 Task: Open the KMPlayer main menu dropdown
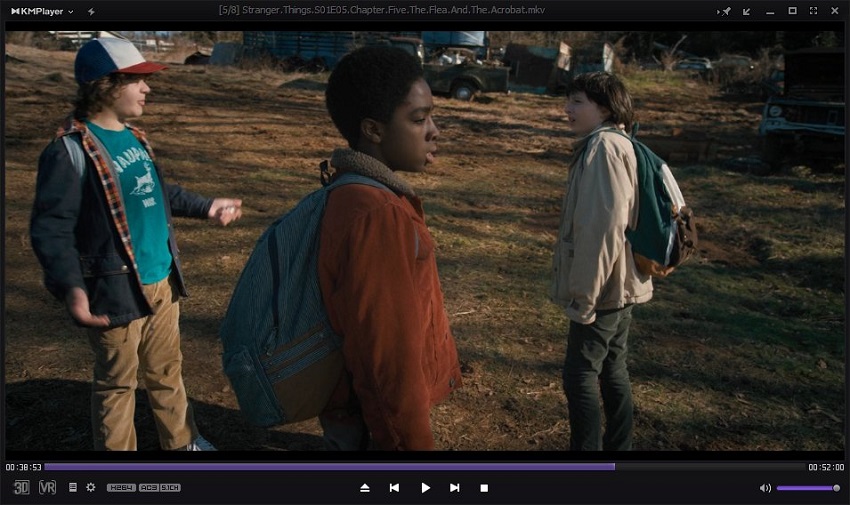pyautogui.click(x=40, y=11)
